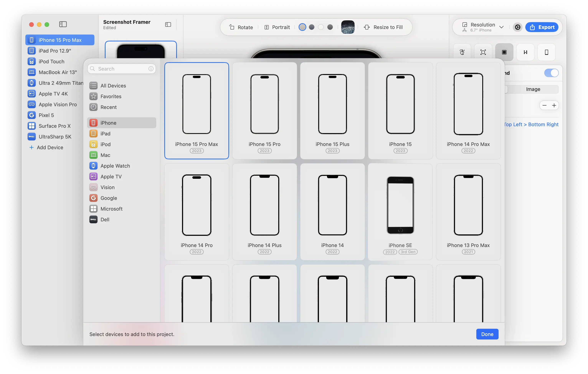Click the Apple Watch category icon
The image size is (588, 374).
point(93,166)
